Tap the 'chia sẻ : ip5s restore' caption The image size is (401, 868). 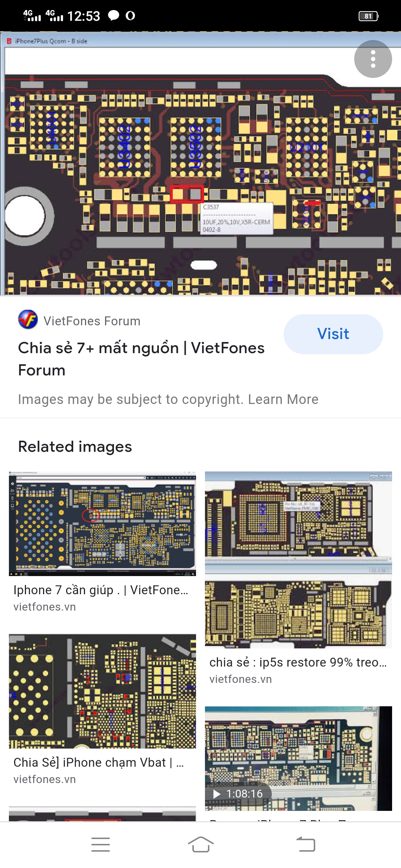298,662
